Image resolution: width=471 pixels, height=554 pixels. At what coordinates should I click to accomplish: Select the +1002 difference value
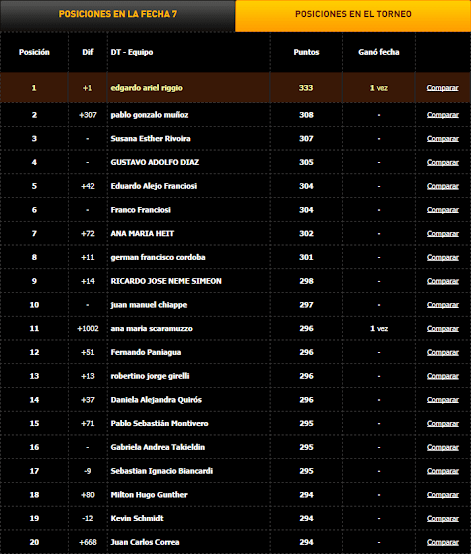[88, 329]
